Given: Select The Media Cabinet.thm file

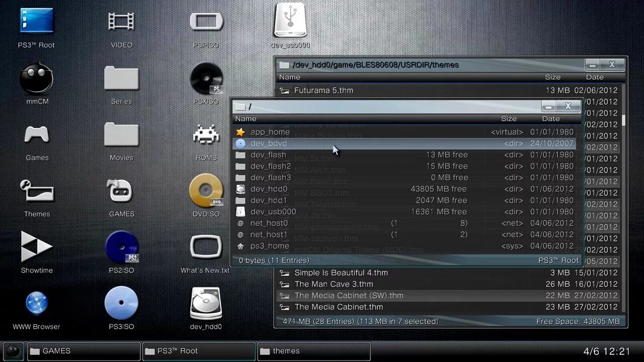Looking at the screenshot, I should click(x=449, y=307).
